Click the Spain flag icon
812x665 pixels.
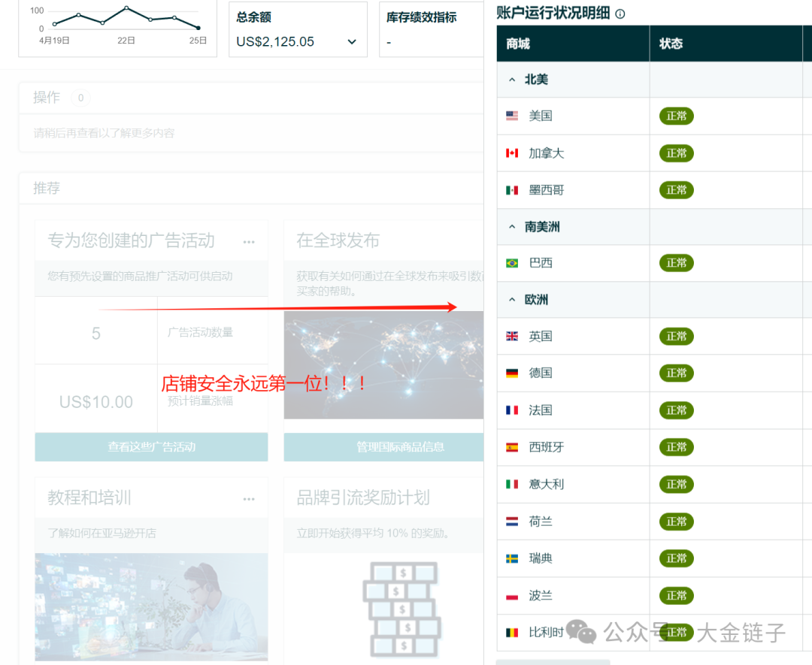pos(513,447)
